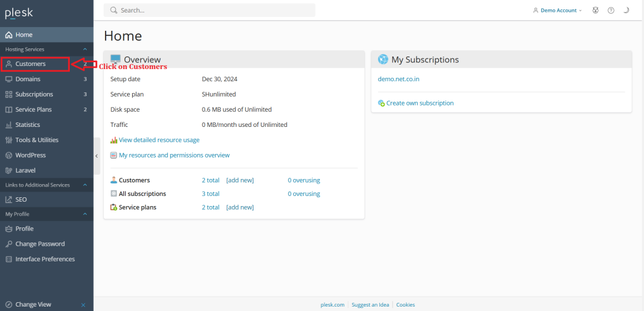
Task: Click the Setup date value Dec 30, 2024
Action: (219, 79)
